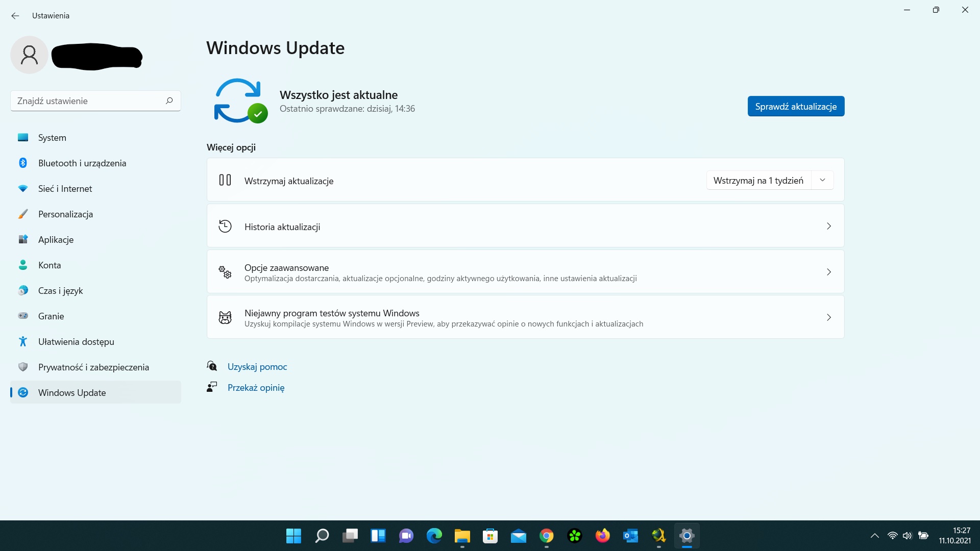Click the pause icon beside Wstrzymaj aktualizacje
Viewport: 980px width, 551px height.
pos(225,180)
